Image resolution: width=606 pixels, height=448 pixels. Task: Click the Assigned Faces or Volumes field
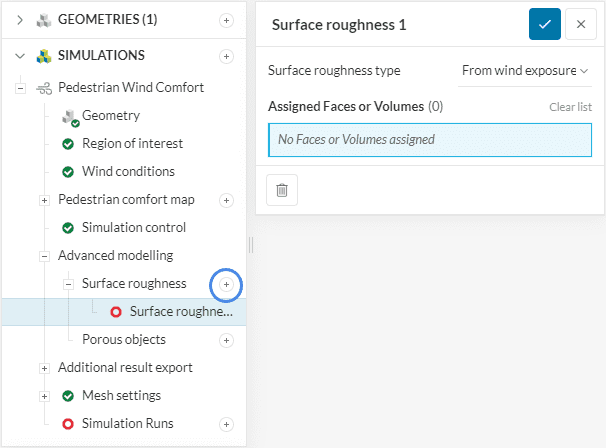(x=430, y=140)
